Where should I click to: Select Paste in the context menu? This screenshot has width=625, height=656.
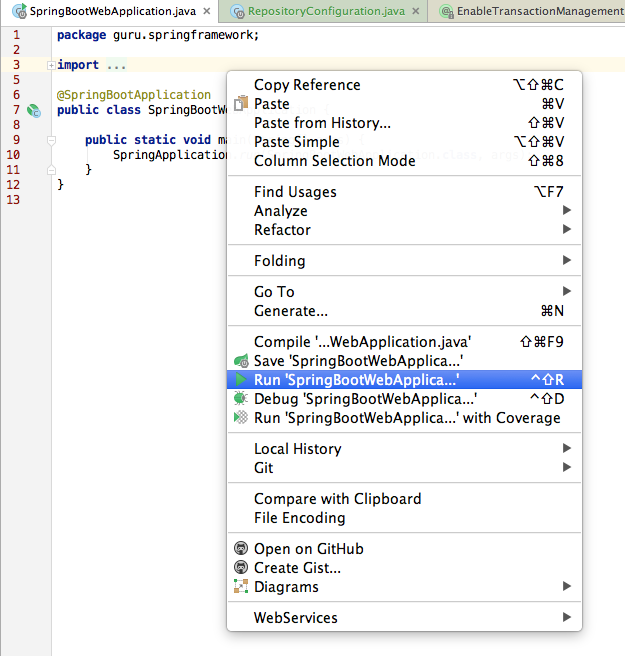point(404,104)
